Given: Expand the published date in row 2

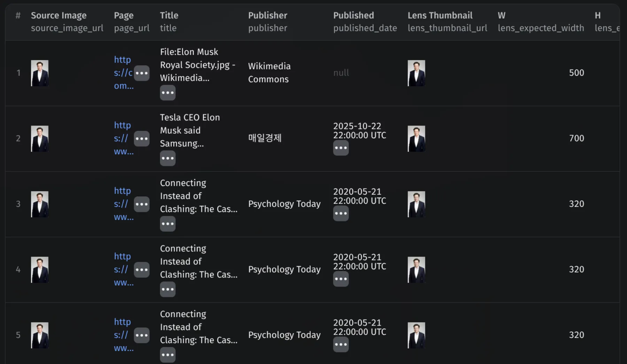Looking at the screenshot, I should (x=341, y=148).
